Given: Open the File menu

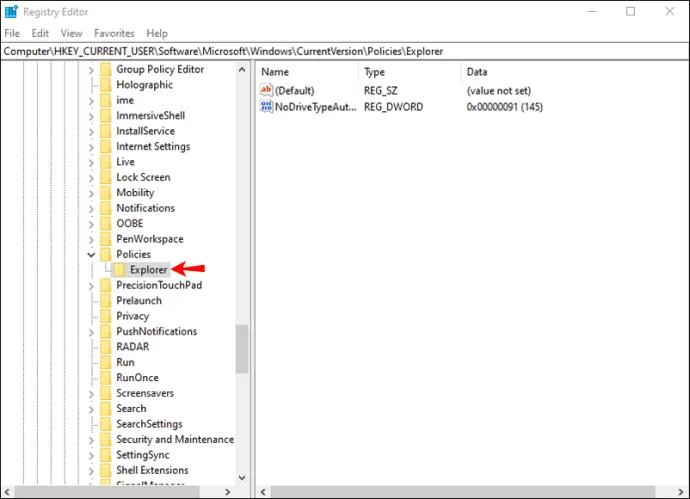Looking at the screenshot, I should (12, 33).
